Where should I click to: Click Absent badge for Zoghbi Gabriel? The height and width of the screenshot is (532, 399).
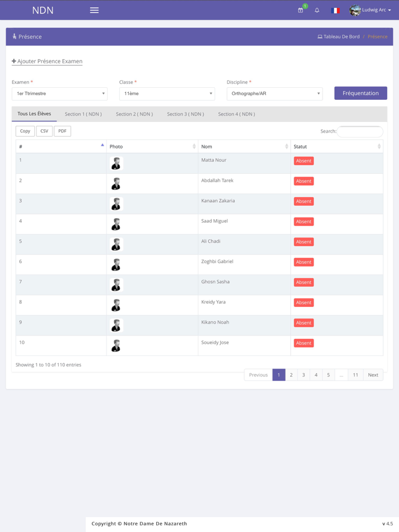(304, 262)
